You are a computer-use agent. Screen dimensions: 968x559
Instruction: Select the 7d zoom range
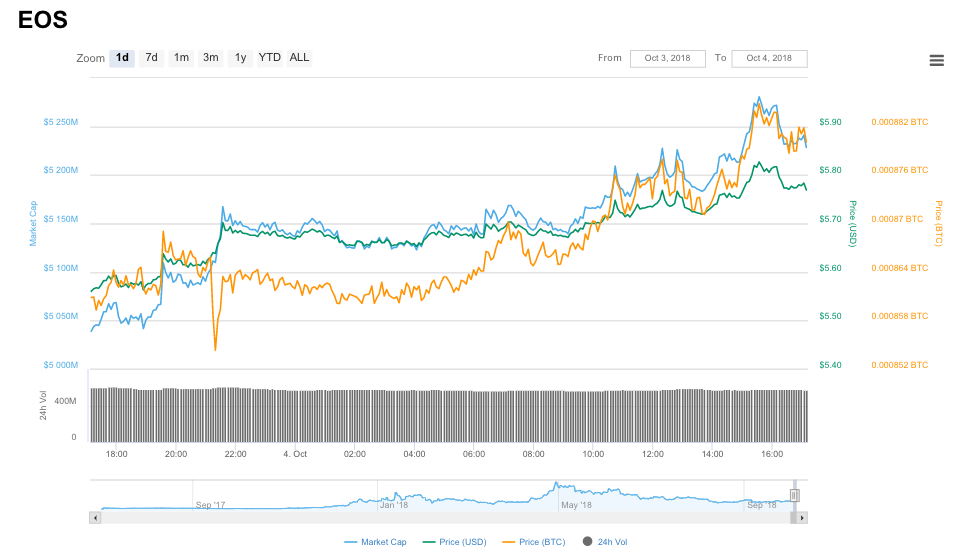pos(151,58)
